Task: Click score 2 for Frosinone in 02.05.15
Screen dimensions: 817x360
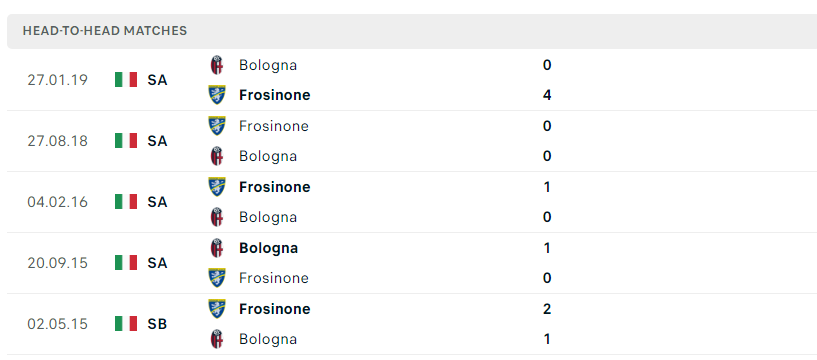Action: [x=547, y=309]
